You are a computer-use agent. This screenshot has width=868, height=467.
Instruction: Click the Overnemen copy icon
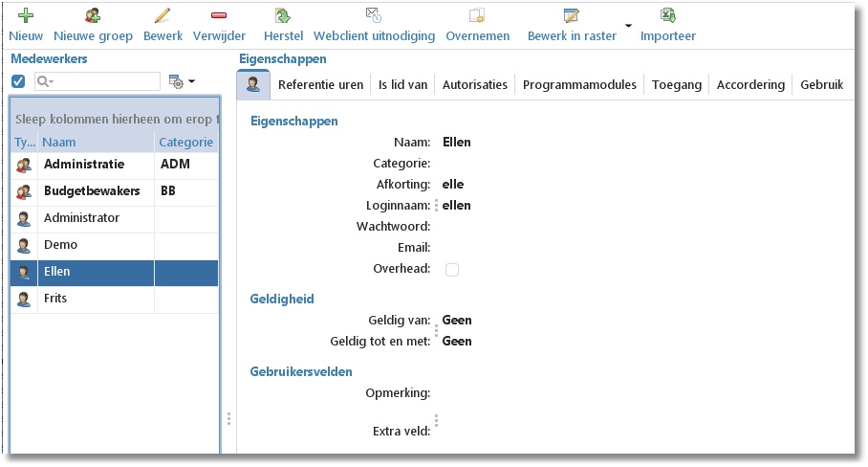point(477,15)
